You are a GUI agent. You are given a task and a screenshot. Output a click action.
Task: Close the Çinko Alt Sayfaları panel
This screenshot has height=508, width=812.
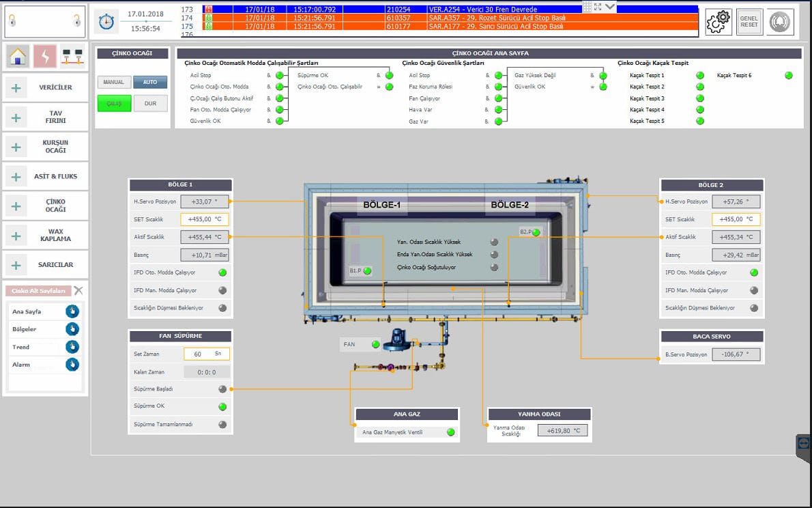(78, 290)
